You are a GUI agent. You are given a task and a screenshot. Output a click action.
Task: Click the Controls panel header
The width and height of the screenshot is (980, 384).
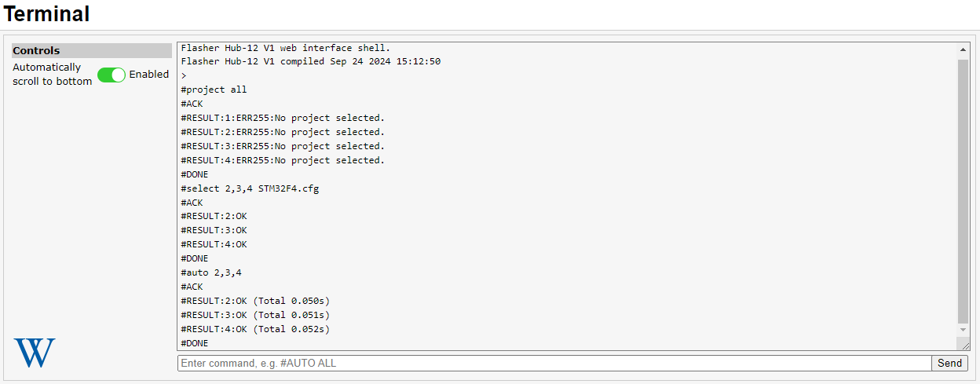click(91, 50)
